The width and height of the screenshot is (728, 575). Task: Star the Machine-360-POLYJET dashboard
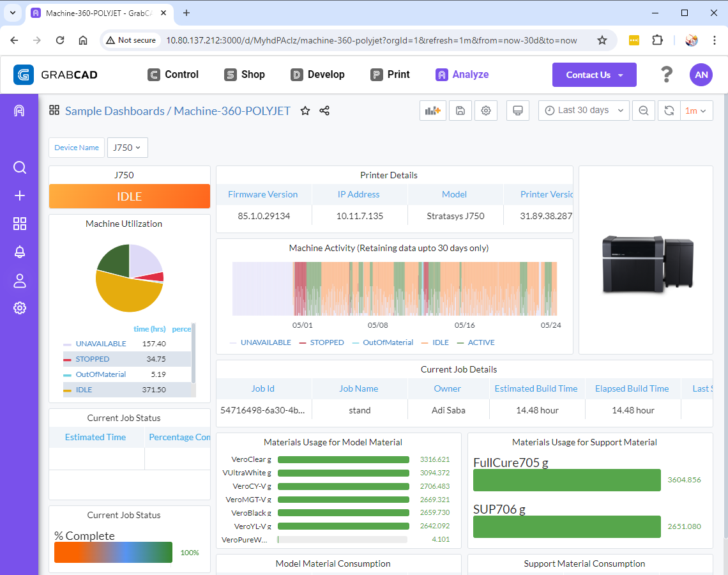(305, 111)
